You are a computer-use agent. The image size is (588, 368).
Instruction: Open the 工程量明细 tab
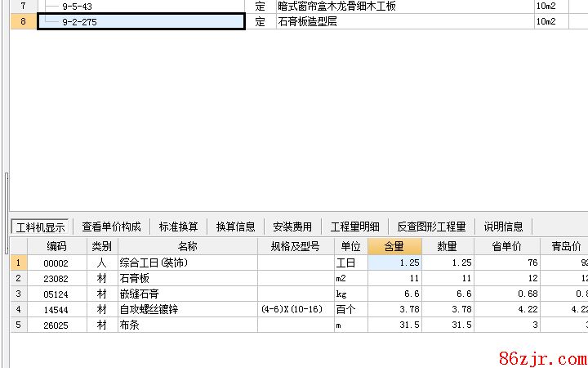tap(354, 227)
